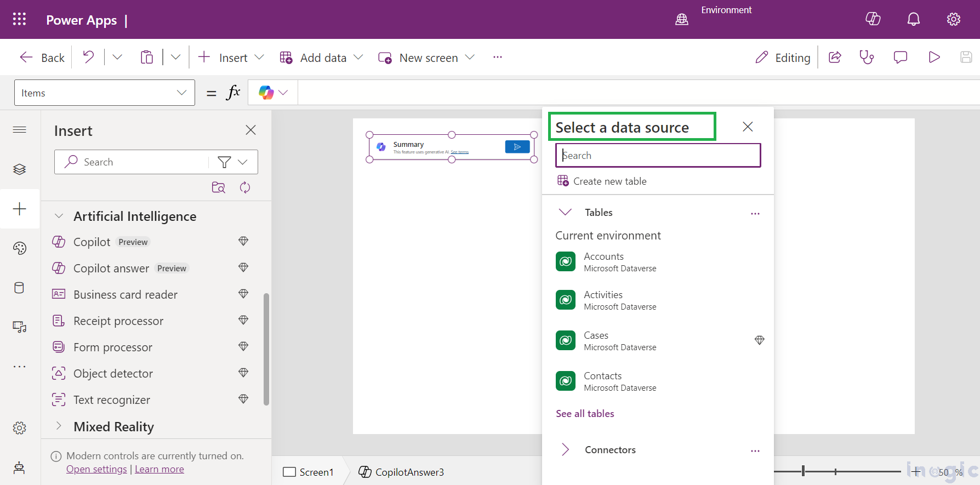This screenshot has width=980, height=485.
Task: Click the Open settings link
Action: coord(96,469)
